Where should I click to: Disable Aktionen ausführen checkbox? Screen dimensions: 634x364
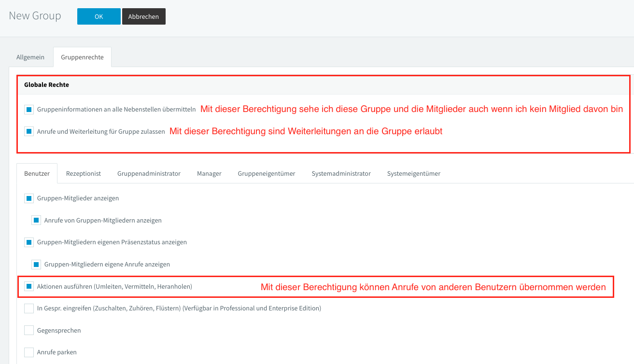(29, 286)
